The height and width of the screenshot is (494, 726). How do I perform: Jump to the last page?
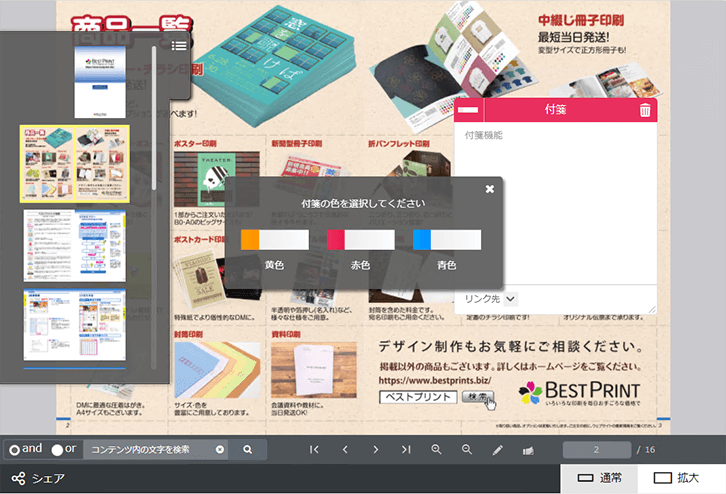pyautogui.click(x=406, y=450)
